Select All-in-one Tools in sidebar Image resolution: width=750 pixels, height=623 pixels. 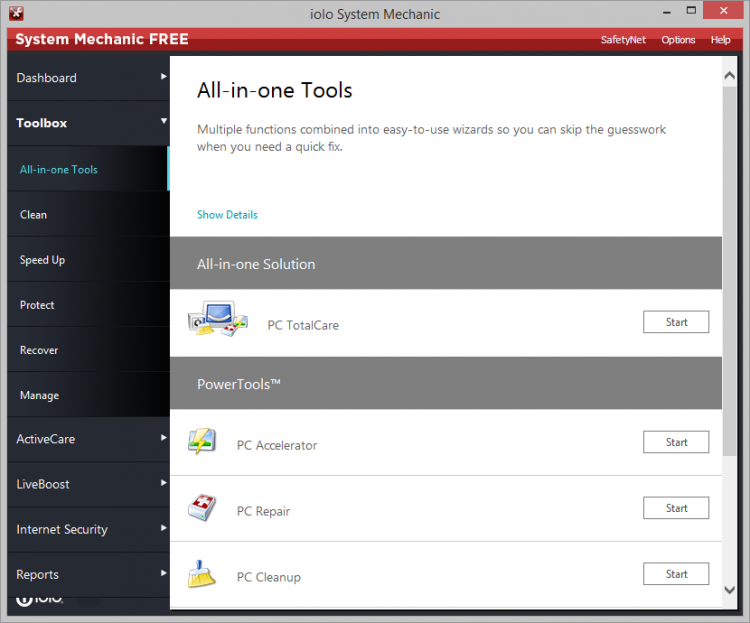pos(88,169)
